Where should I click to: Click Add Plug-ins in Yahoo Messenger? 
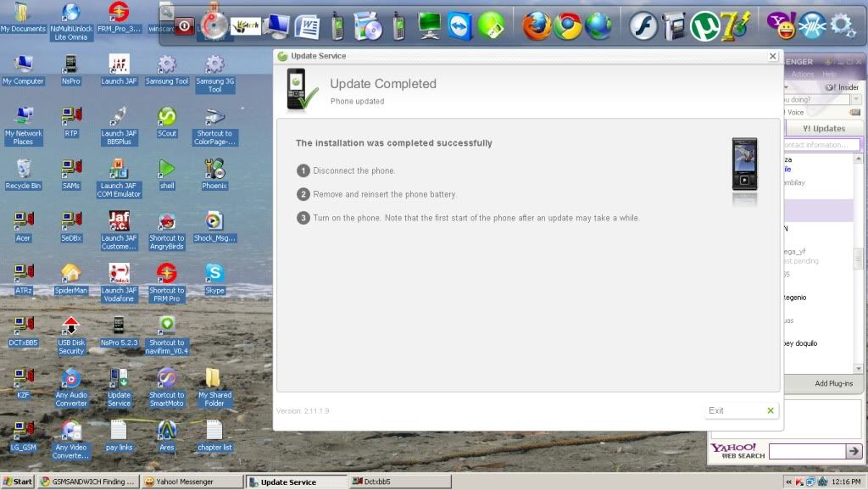click(x=833, y=384)
